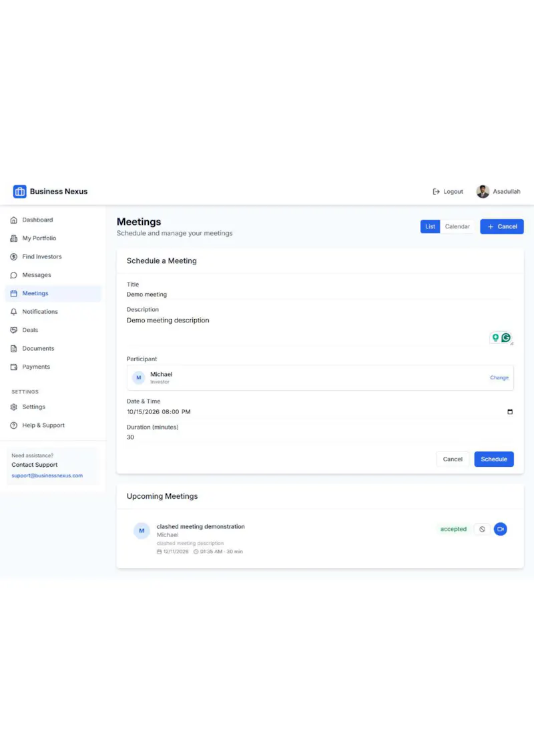Click the Deals sidebar label
The image size is (534, 756).
tap(30, 331)
